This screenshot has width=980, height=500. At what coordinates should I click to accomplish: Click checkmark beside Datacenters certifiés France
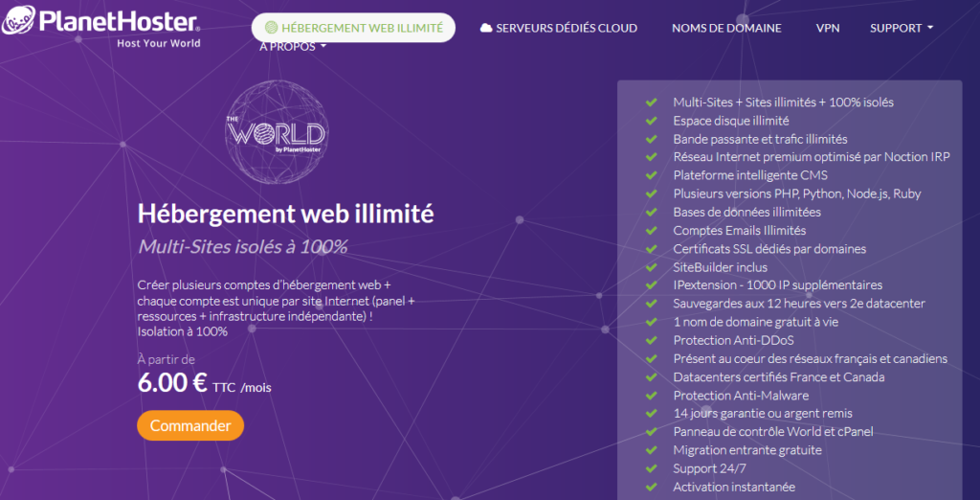(651, 377)
